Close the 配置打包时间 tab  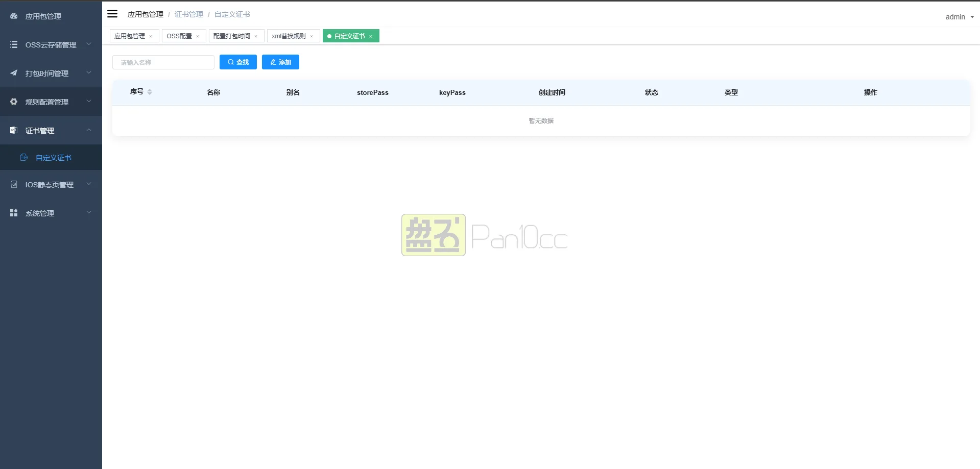(x=256, y=36)
